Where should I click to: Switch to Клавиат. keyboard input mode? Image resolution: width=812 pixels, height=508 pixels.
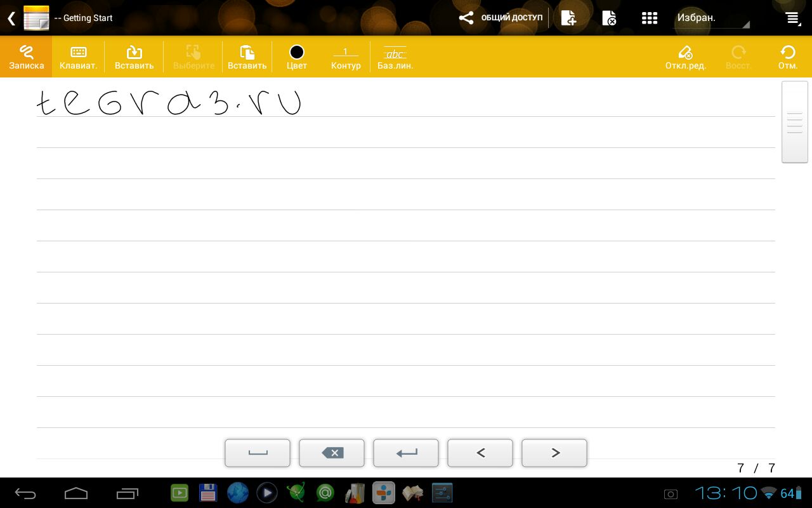(78, 57)
